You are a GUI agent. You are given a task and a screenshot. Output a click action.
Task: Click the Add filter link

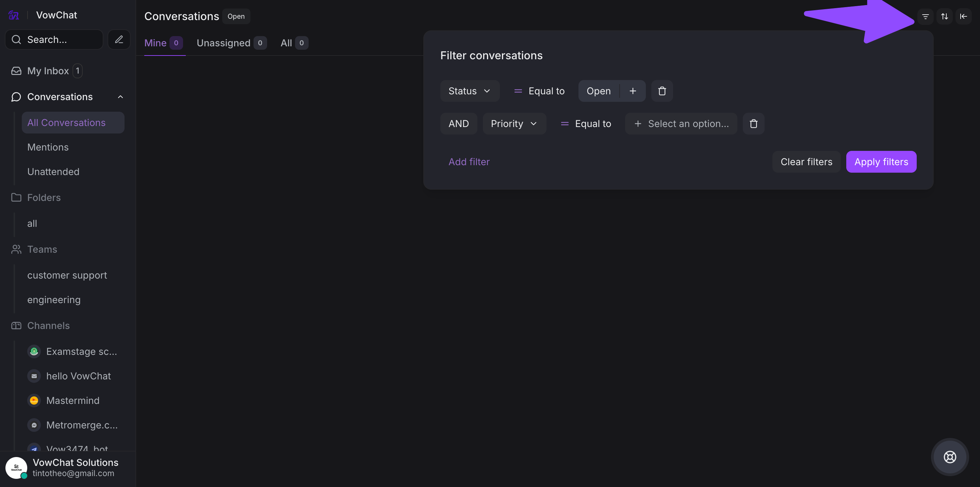[469, 162]
